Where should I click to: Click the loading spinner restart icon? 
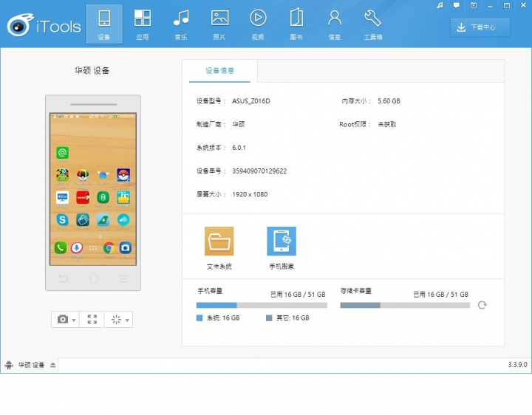point(116,320)
